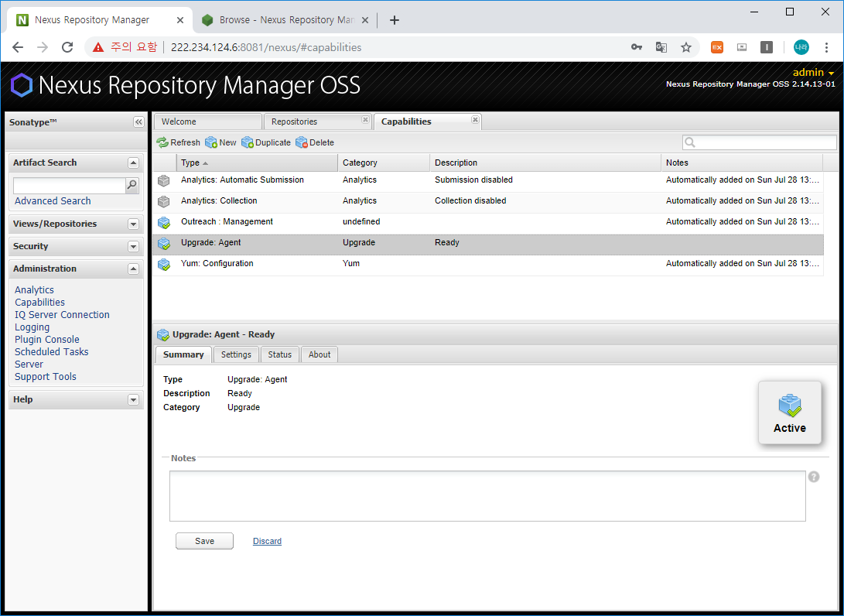Open a new browser tab

pyautogui.click(x=394, y=20)
